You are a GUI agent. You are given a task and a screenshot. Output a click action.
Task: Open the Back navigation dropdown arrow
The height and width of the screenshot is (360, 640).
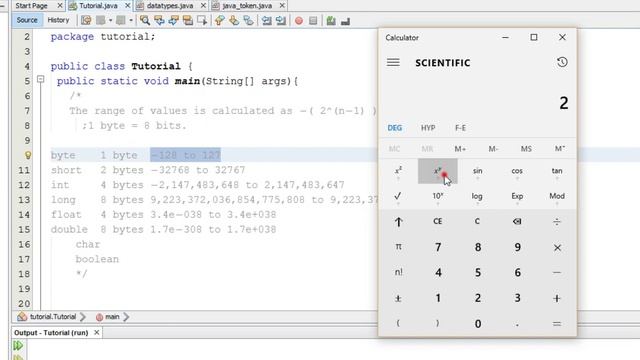click(110, 20)
